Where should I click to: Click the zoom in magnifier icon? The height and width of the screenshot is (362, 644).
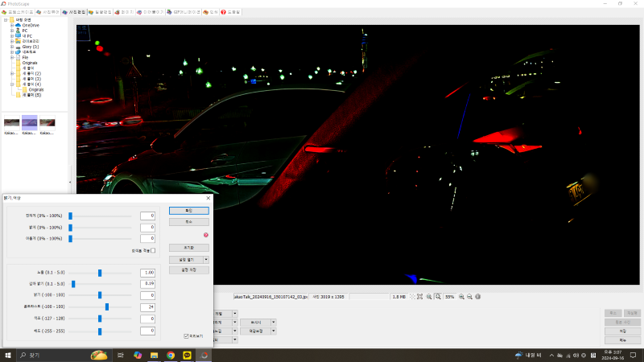460,297
